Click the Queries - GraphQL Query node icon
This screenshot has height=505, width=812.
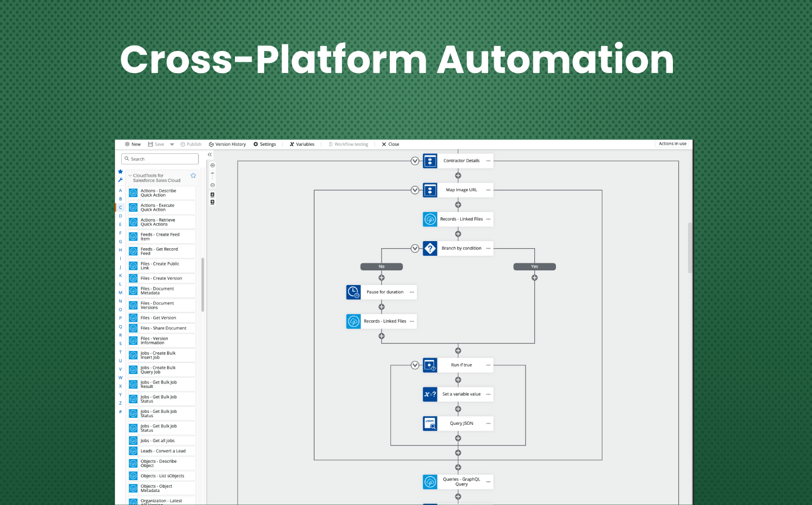[430, 481]
